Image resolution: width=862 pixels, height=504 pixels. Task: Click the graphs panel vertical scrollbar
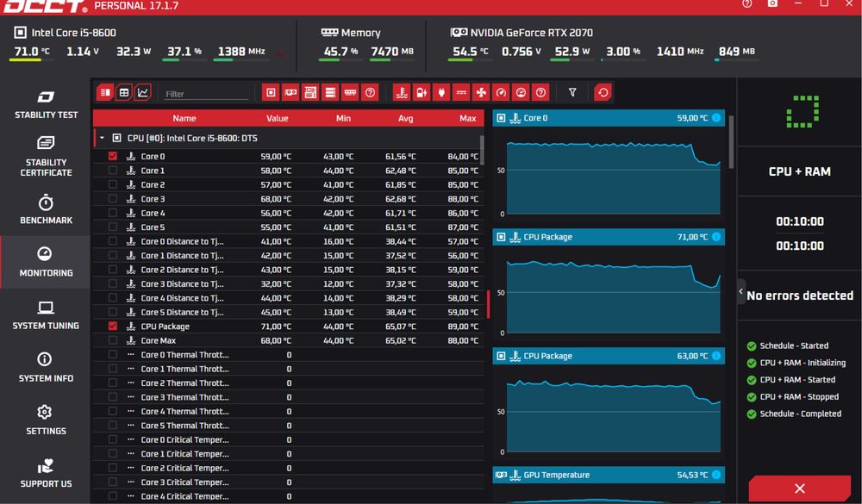tap(731, 142)
